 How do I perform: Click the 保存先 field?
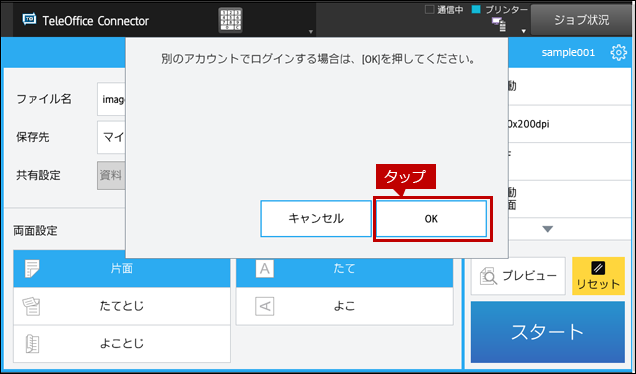point(111,137)
